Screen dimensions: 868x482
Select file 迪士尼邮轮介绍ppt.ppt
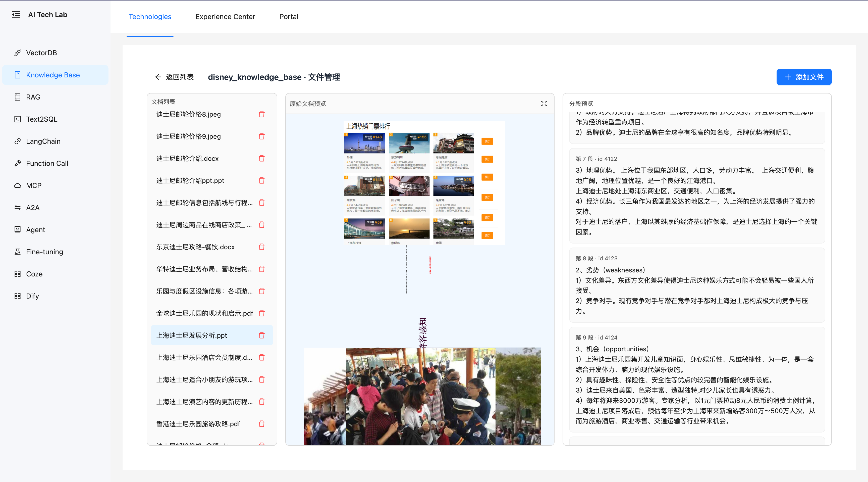click(212, 181)
